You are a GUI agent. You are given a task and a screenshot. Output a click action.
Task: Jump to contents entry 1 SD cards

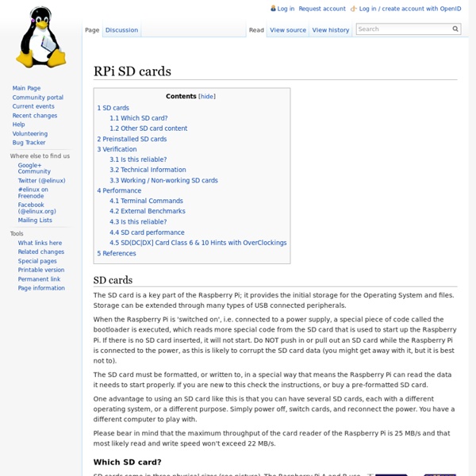pyautogui.click(x=113, y=108)
